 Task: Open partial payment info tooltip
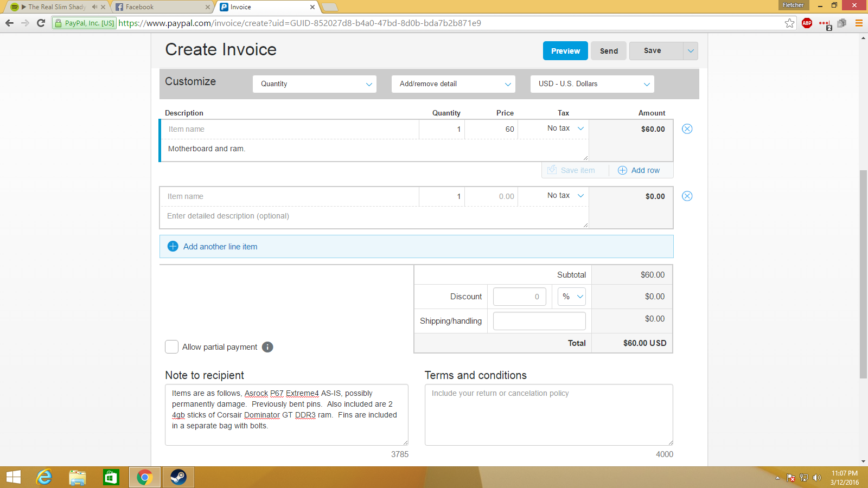click(x=267, y=347)
